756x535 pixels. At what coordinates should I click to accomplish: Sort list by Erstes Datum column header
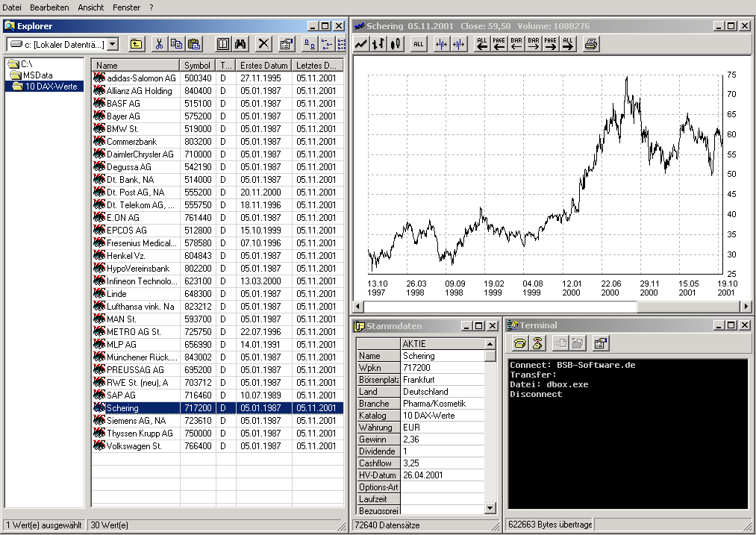[x=263, y=66]
